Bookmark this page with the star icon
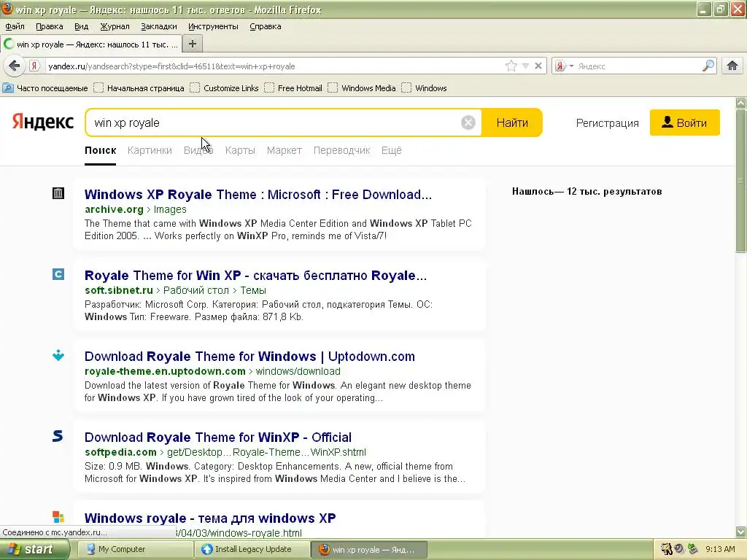 point(511,66)
